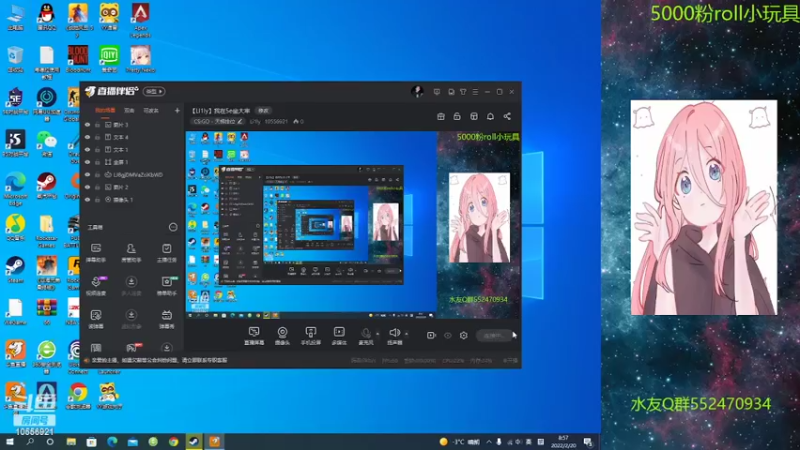
Task: Open the green iQIYI desktop icon
Action: coord(109,59)
